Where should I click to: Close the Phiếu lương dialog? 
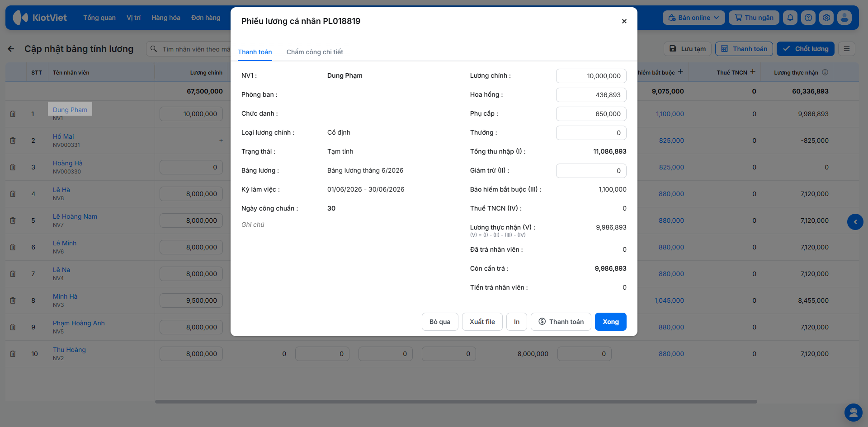[624, 21]
